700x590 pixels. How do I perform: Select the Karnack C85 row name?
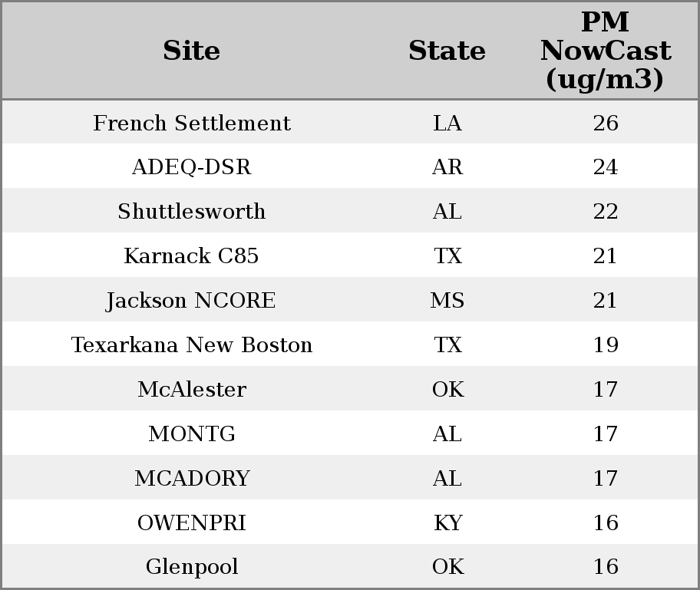(192, 256)
